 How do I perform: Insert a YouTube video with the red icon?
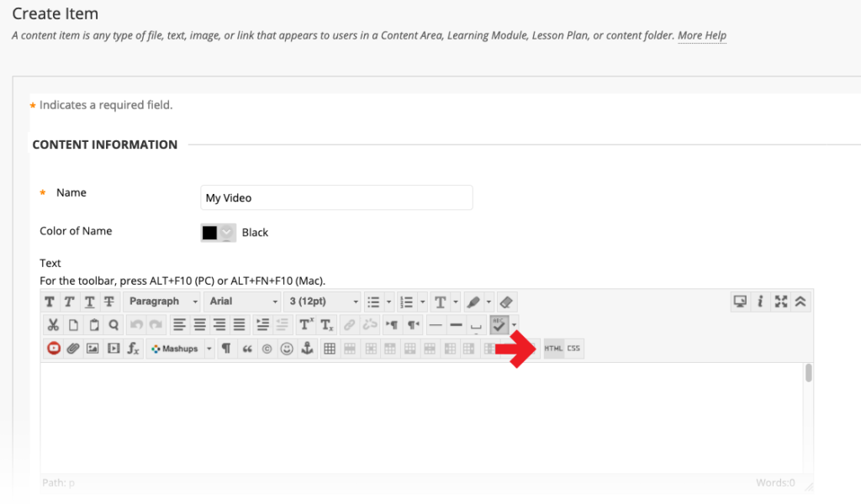coord(54,349)
